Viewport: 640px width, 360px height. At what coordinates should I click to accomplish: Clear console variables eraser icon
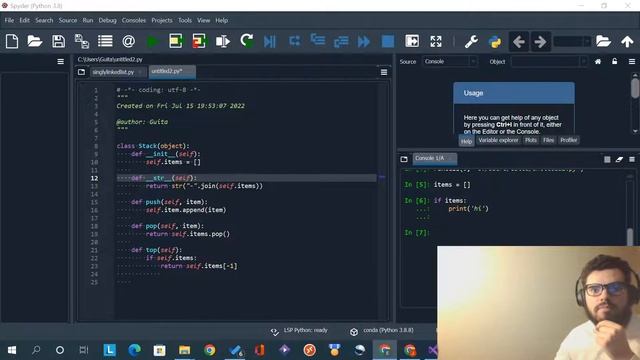click(x=619, y=159)
